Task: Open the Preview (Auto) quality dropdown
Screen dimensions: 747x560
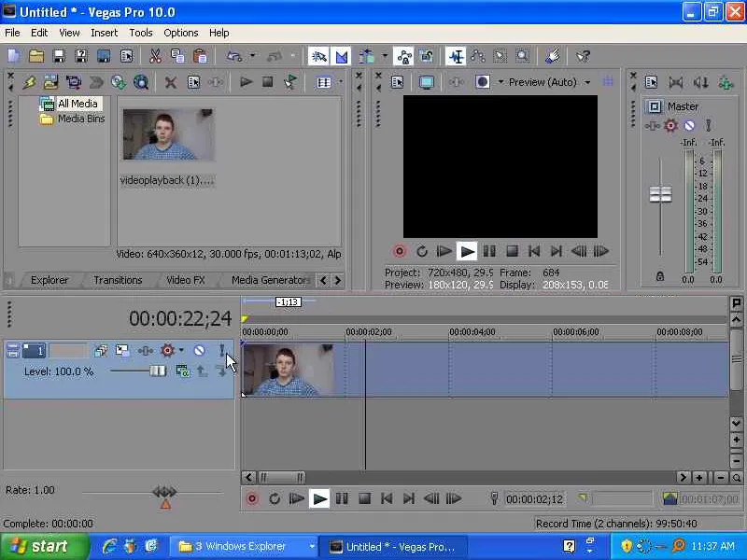Action: click(549, 82)
